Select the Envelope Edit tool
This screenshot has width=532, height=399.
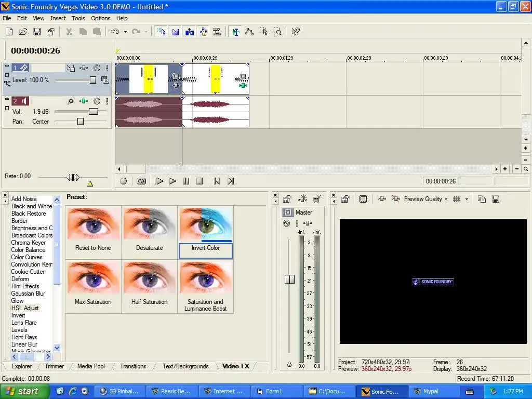[249, 32]
